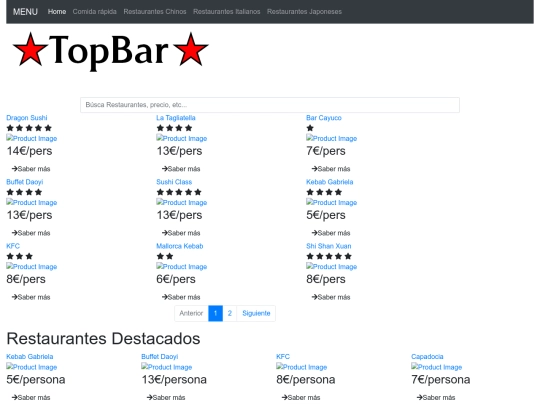Go to the Home nav item
Image resolution: width=540 pixels, height=405 pixels.
point(57,12)
